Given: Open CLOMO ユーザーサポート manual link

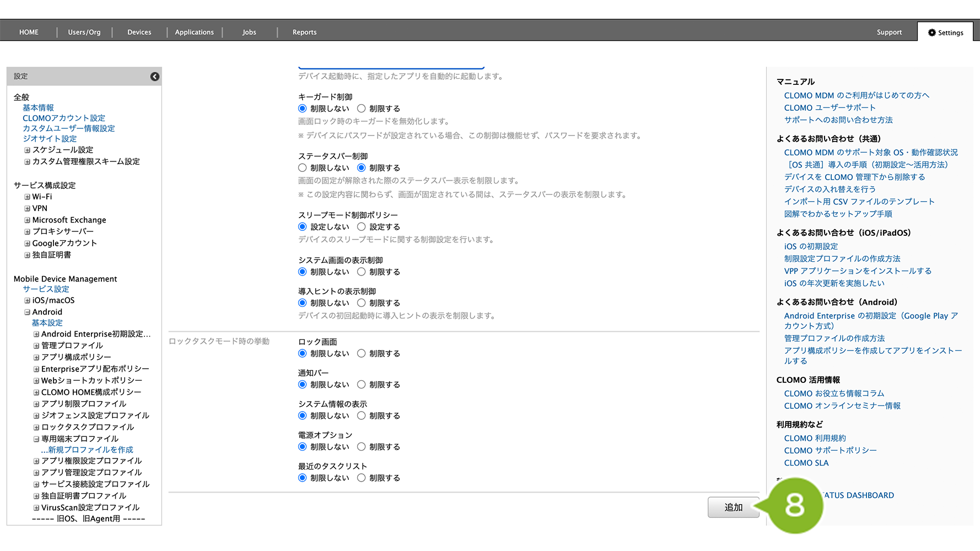Looking at the screenshot, I should (x=830, y=107).
